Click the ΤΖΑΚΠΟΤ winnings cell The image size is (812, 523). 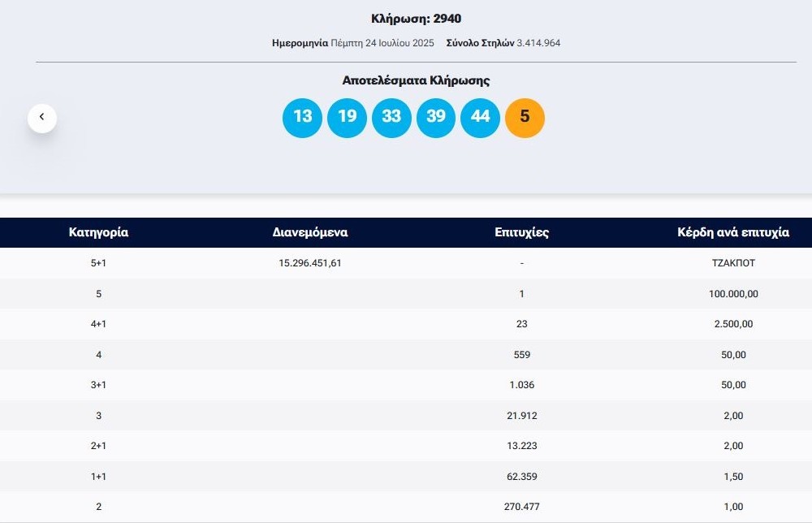coord(732,263)
